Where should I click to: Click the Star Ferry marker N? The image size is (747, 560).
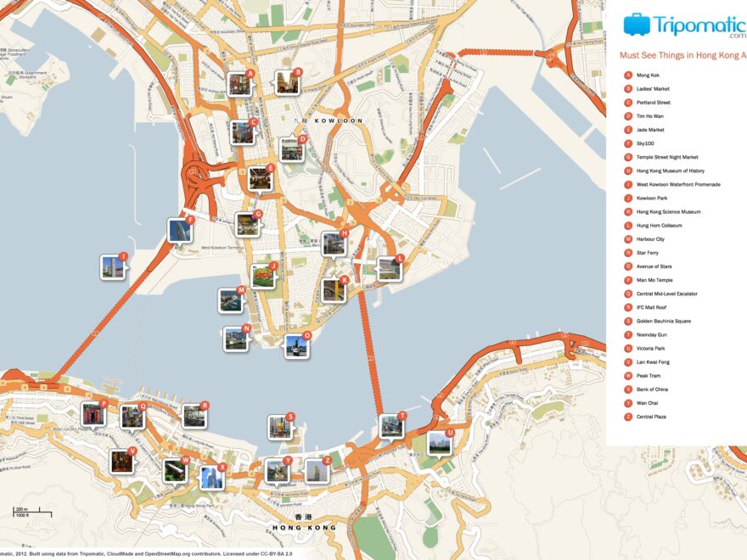[x=245, y=328]
